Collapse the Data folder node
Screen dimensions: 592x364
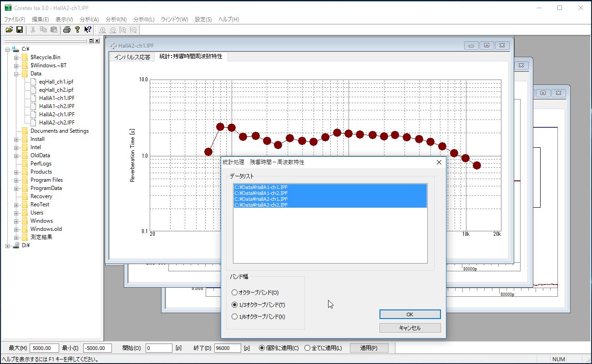[x=16, y=74]
